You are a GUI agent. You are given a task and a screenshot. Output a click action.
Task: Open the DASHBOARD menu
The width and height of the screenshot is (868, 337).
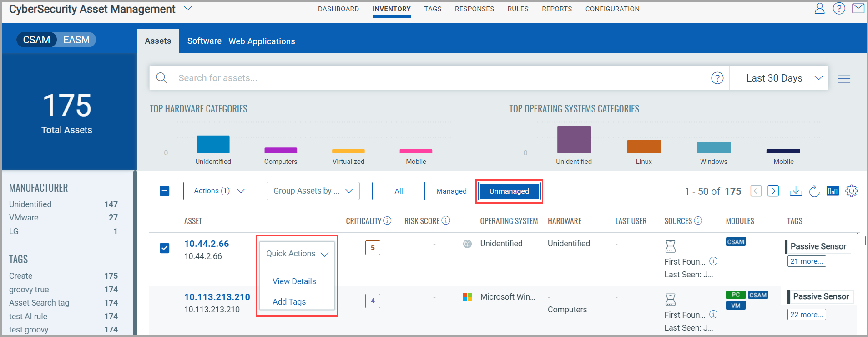338,9
